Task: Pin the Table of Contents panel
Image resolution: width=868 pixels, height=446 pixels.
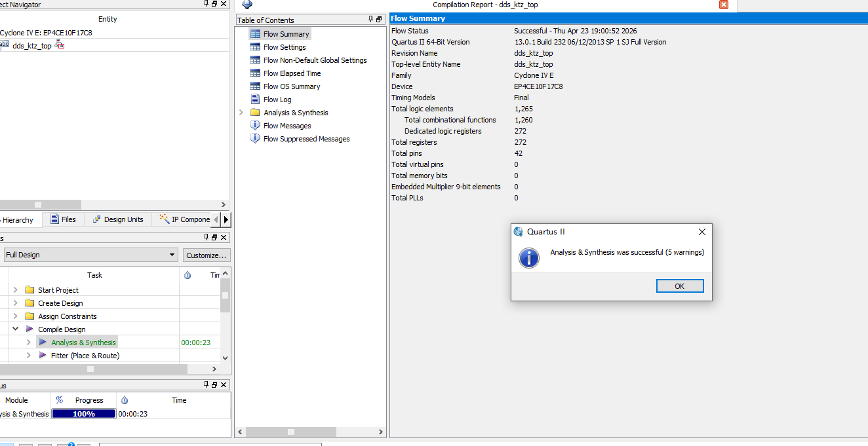Action: pyautogui.click(x=371, y=20)
